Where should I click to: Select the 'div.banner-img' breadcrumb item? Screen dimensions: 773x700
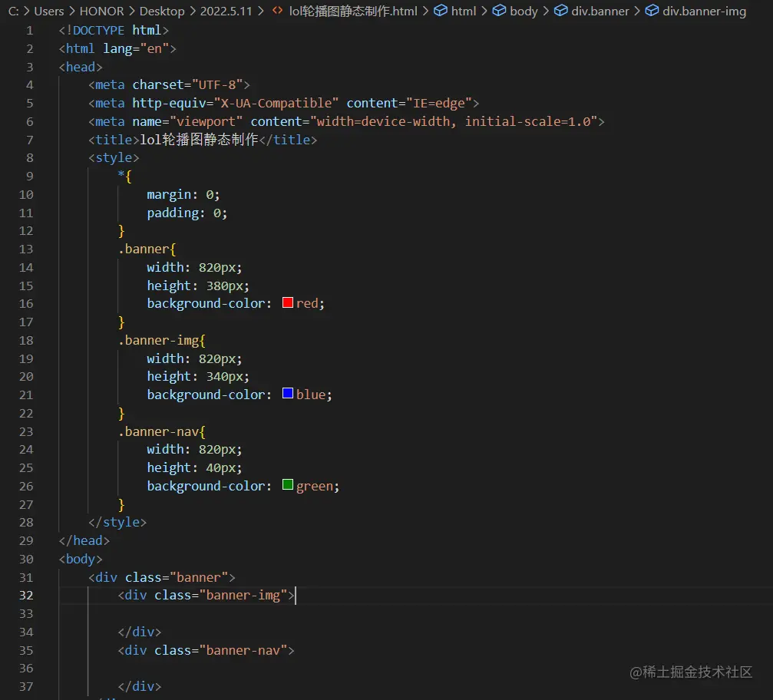coord(704,11)
